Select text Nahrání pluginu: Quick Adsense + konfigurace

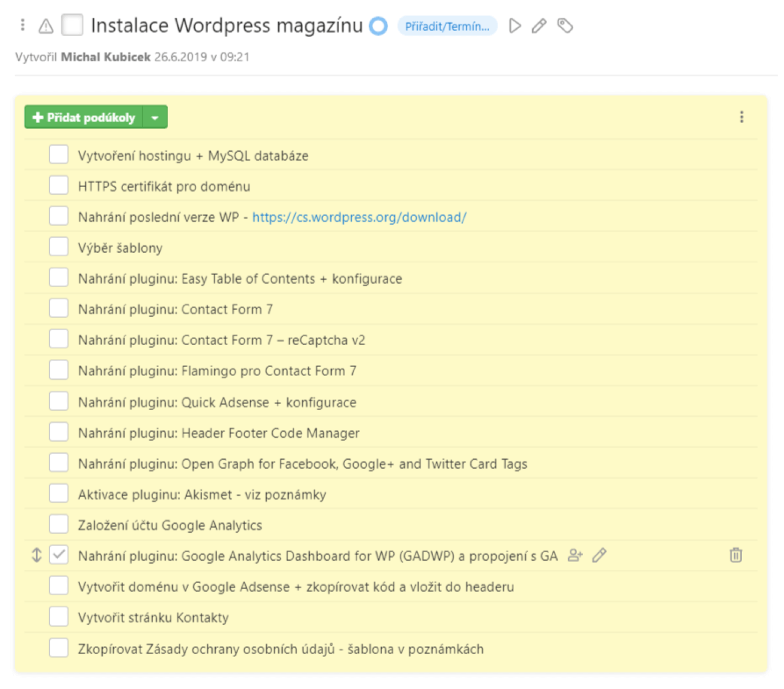217,402
